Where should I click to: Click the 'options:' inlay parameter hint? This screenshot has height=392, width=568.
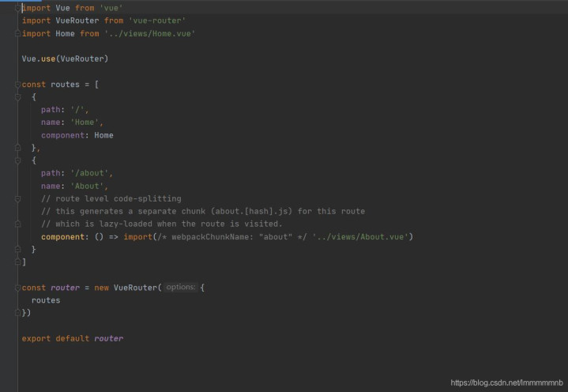pyautogui.click(x=180, y=288)
